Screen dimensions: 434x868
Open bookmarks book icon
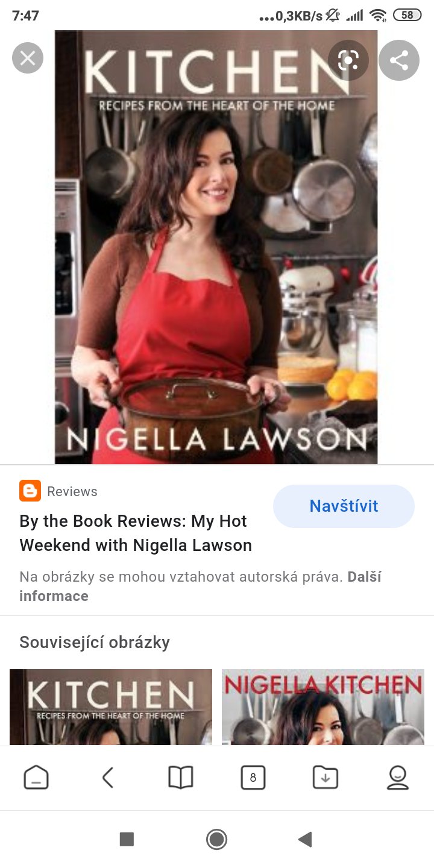[x=181, y=778]
